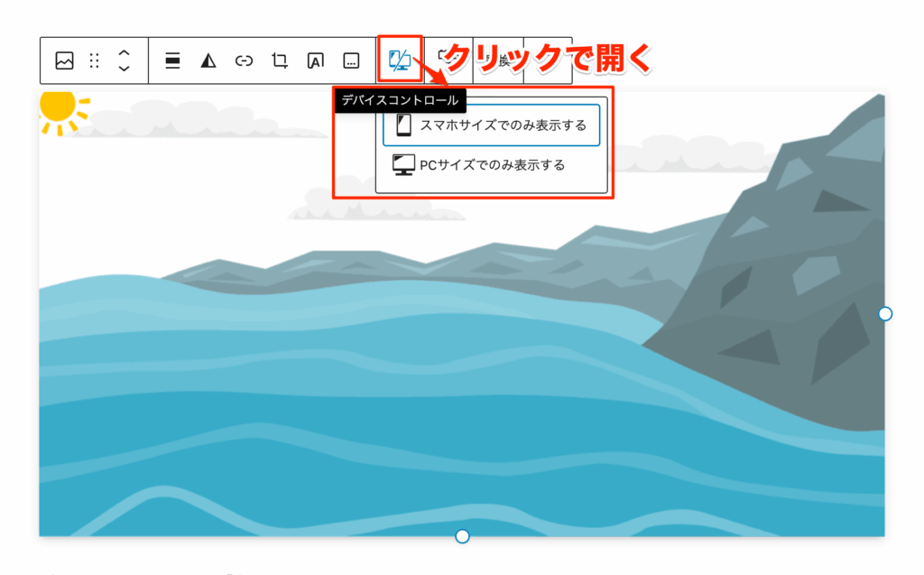
Task: Click the highlighted device control icon
Action: pos(400,60)
